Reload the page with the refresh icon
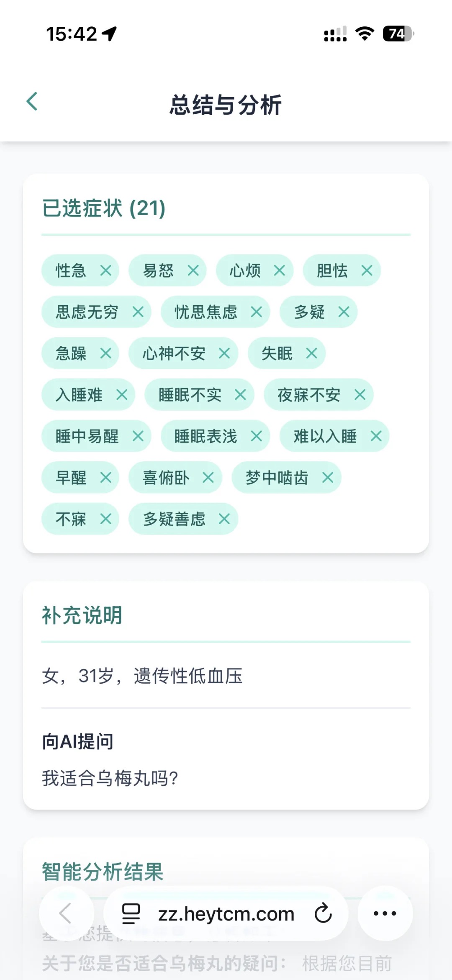The width and height of the screenshot is (452, 980). click(323, 913)
